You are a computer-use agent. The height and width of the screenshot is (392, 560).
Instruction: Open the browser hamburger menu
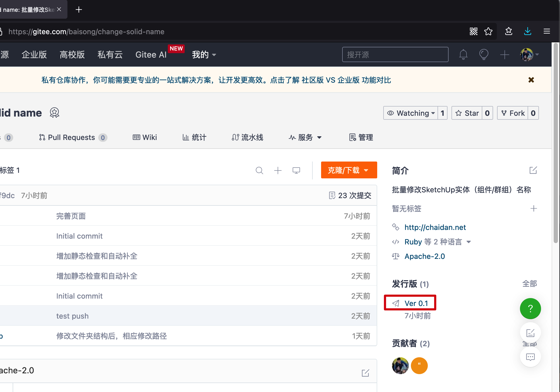coord(547,31)
